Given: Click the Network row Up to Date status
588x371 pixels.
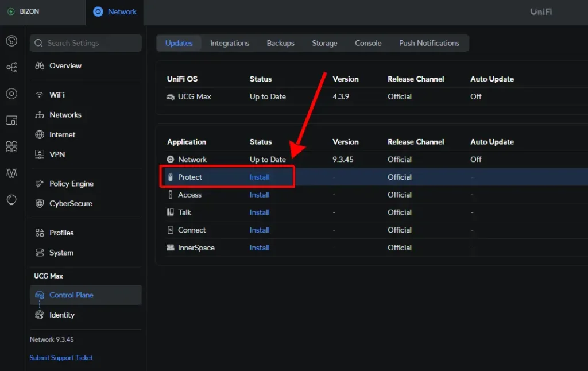Looking at the screenshot, I should click(268, 160).
